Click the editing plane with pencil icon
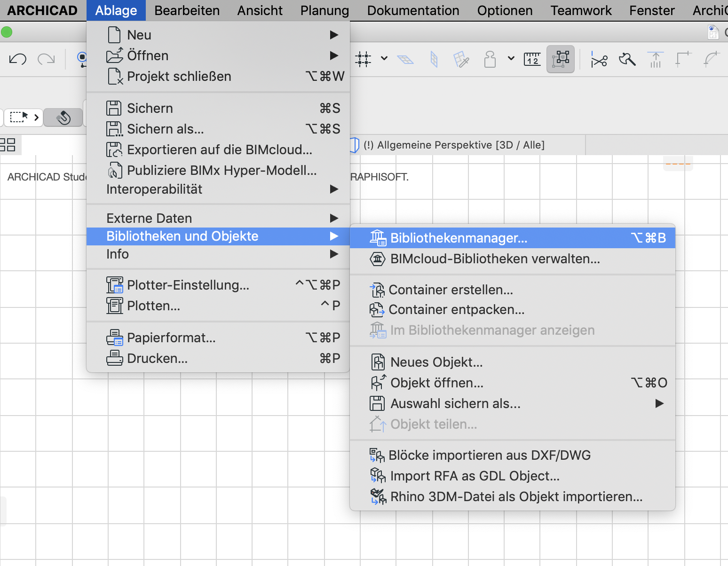 coord(461,60)
